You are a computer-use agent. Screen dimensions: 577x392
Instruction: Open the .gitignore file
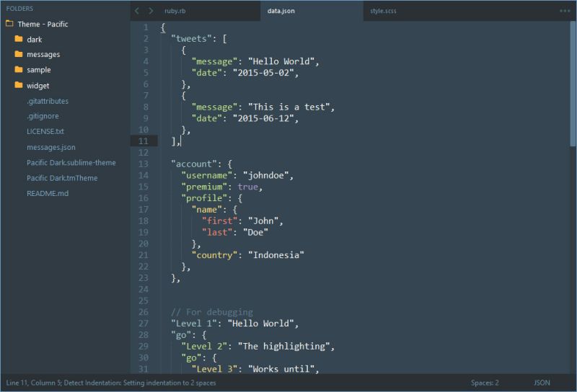43,116
